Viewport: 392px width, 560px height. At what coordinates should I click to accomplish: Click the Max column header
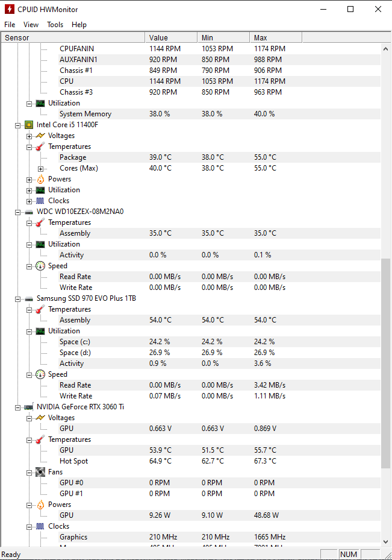point(275,37)
